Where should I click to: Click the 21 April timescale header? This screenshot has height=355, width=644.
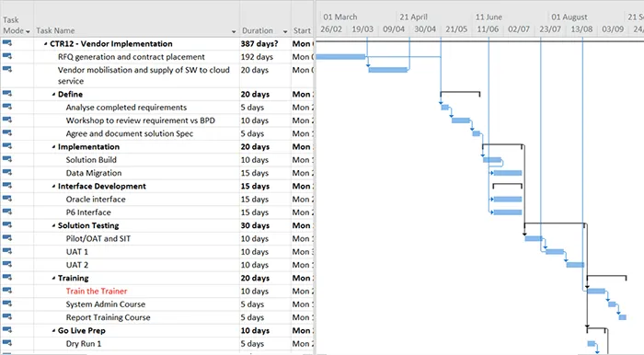pos(414,17)
